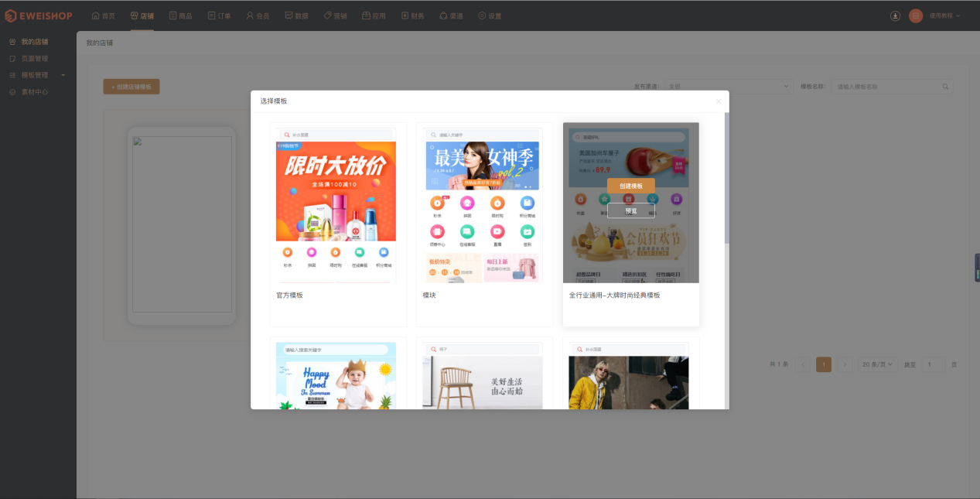Screen dimensions: 980x499
Task: Go to the previous page arrow
Action: (x=804, y=364)
